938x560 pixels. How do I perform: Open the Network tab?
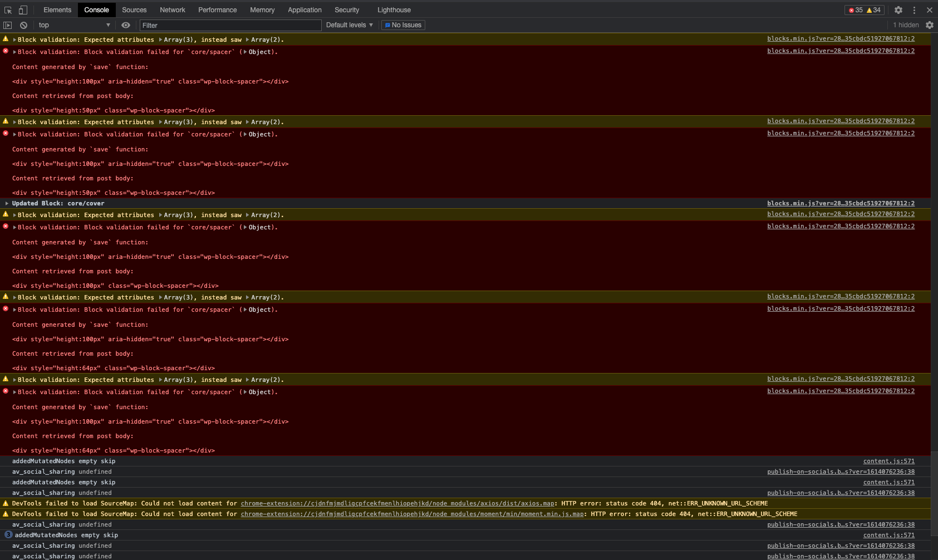tap(173, 10)
